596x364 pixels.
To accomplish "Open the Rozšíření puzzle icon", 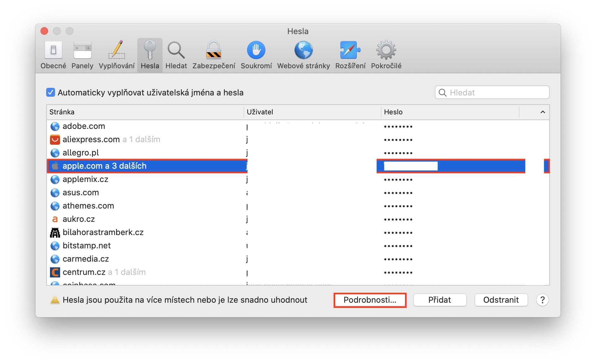I will [350, 50].
